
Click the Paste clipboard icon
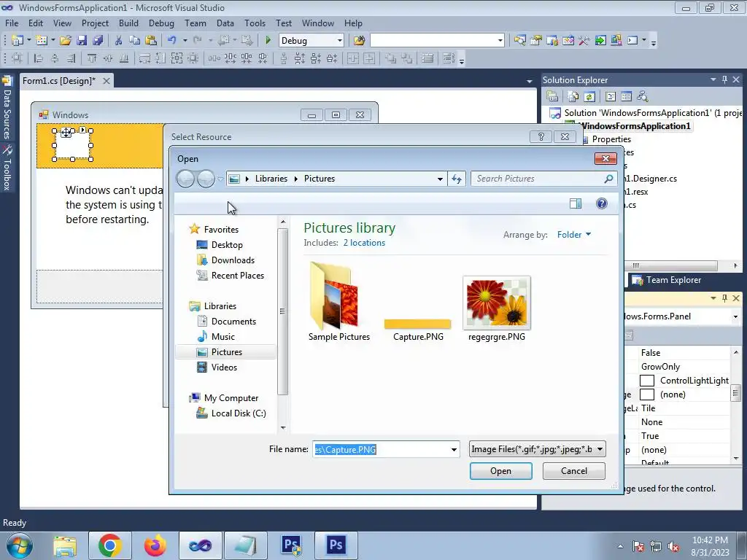(x=151, y=41)
